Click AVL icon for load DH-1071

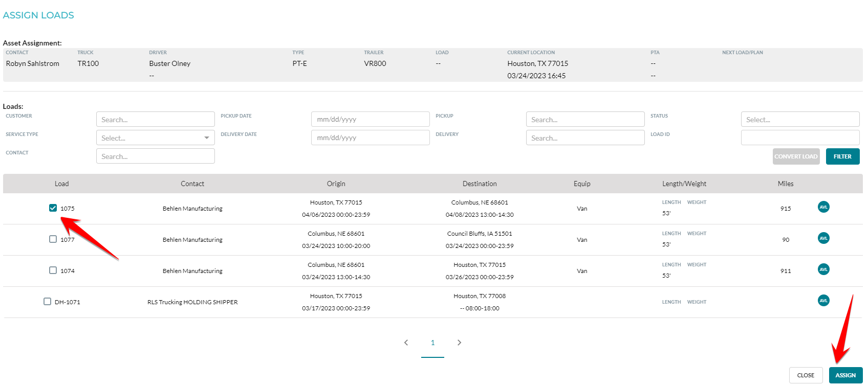(823, 301)
